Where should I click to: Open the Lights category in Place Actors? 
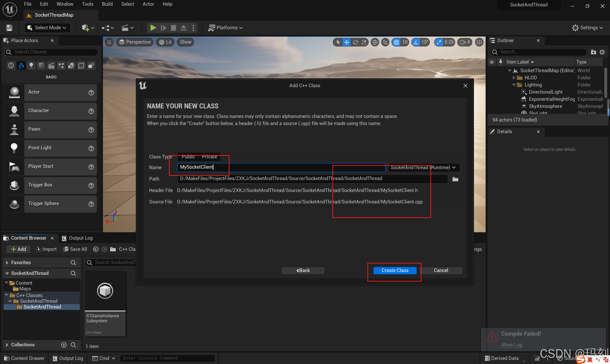31,66
